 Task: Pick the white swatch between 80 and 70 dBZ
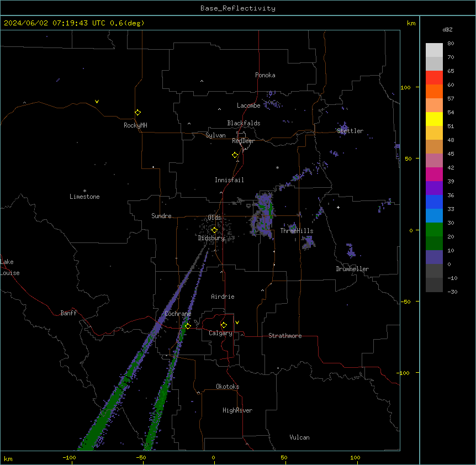pyautogui.click(x=434, y=50)
